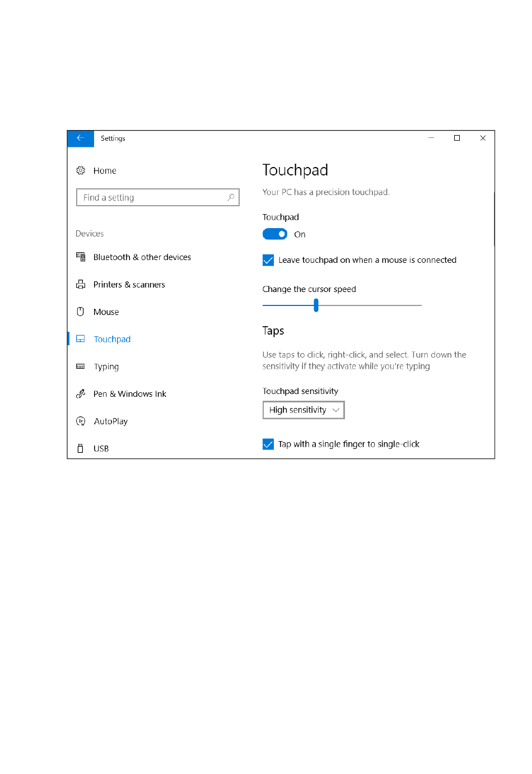532x774 pixels.
Task: Click the Find a setting search box
Action: [158, 197]
